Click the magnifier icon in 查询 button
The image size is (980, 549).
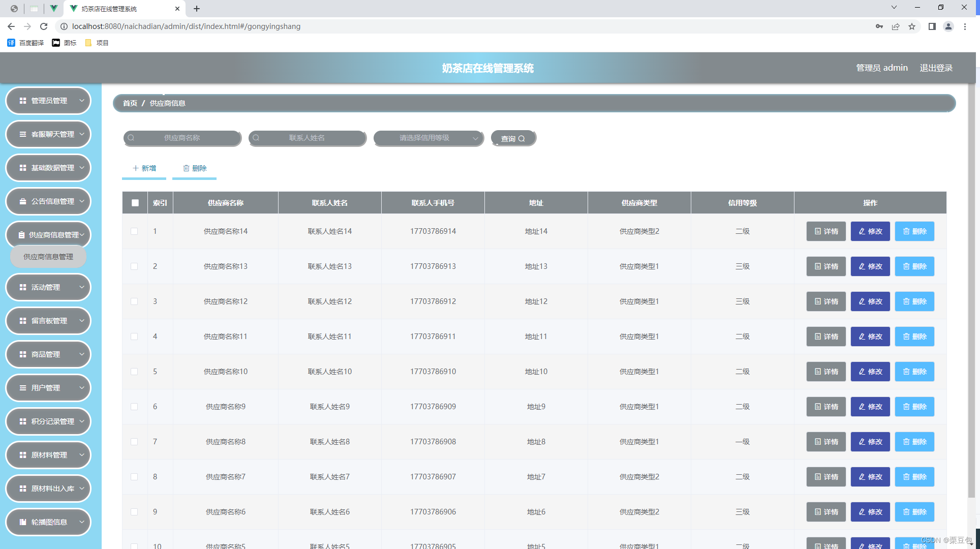(x=522, y=139)
